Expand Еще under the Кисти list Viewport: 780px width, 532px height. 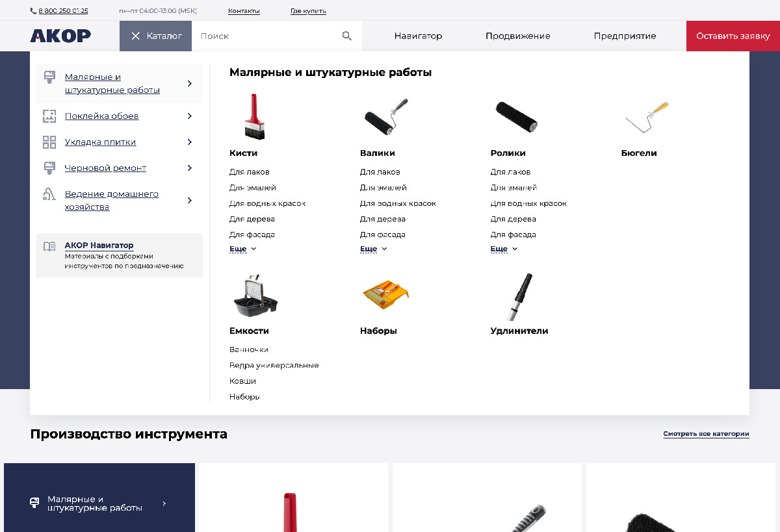pos(242,249)
